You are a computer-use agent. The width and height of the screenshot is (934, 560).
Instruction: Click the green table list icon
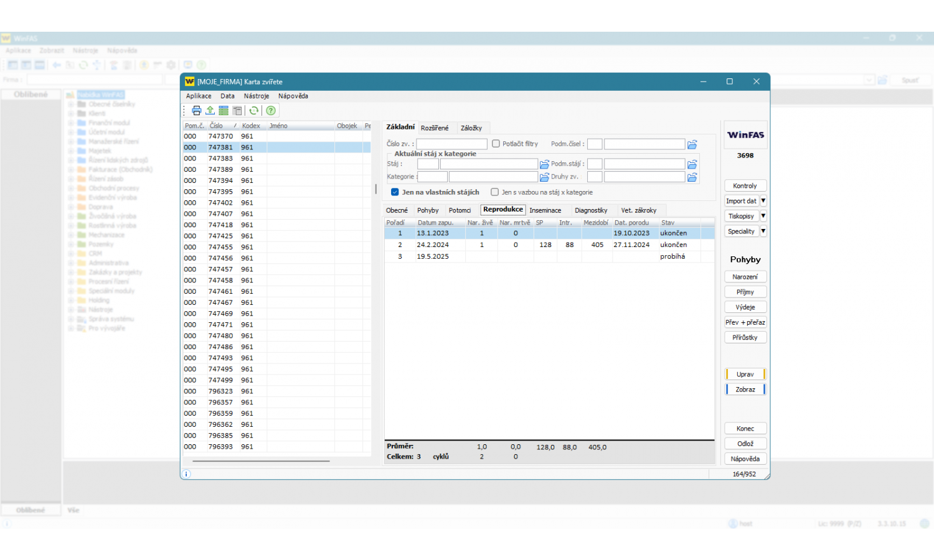coord(224,111)
